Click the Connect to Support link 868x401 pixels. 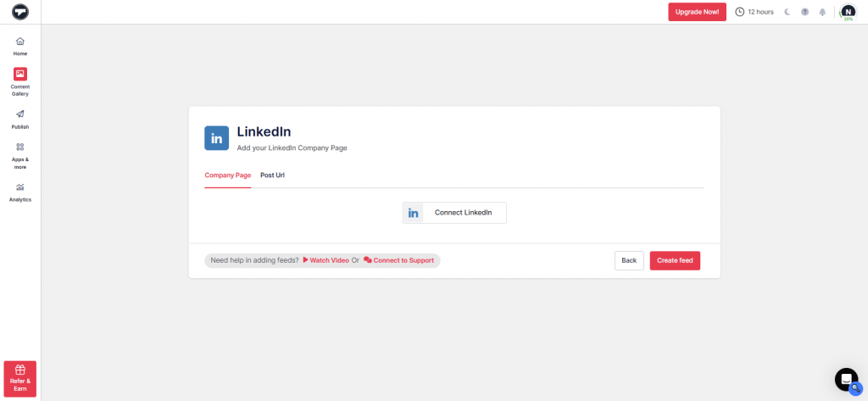398,260
